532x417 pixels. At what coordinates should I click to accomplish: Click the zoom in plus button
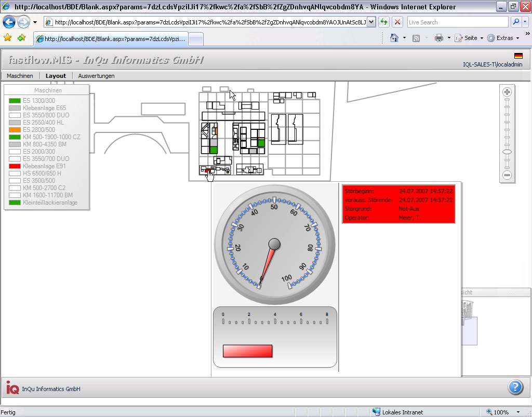click(x=507, y=92)
